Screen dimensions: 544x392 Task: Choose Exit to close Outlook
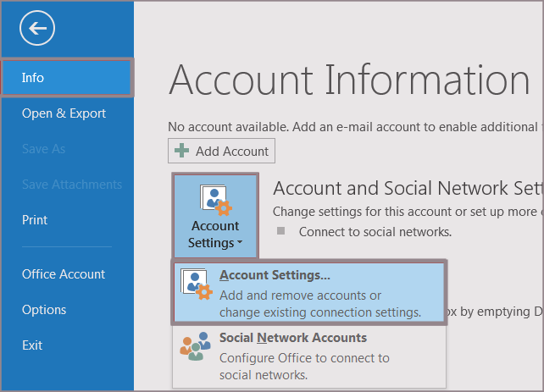32,345
